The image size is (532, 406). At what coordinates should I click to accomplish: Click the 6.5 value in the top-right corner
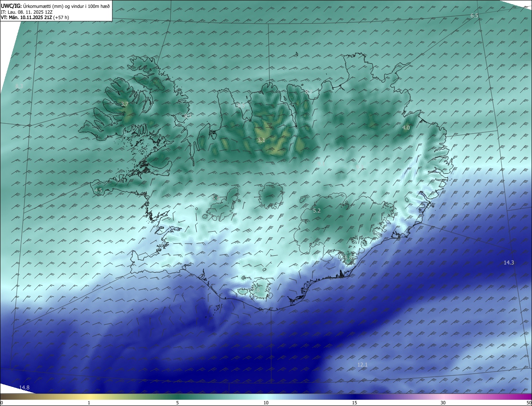[474, 15]
